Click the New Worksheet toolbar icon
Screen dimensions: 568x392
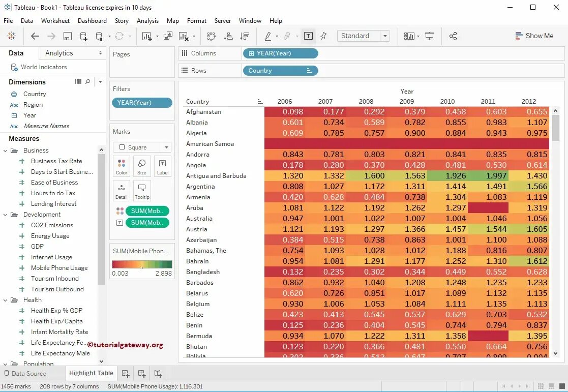tap(147, 36)
